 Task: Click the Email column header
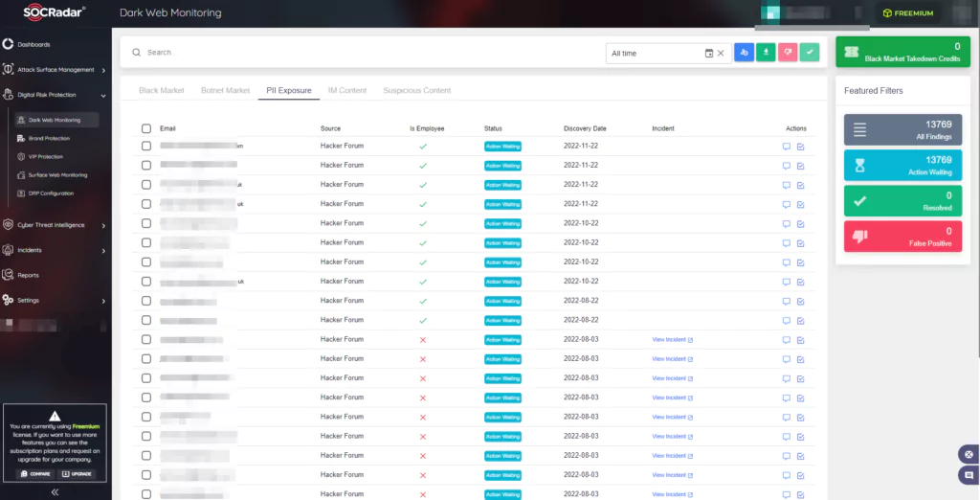(167, 128)
